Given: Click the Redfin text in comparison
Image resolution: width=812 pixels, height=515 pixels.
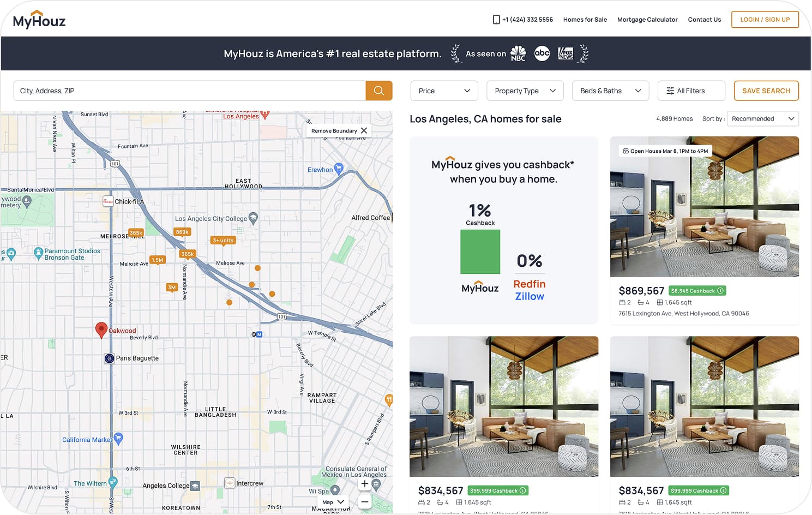Looking at the screenshot, I should click(530, 284).
